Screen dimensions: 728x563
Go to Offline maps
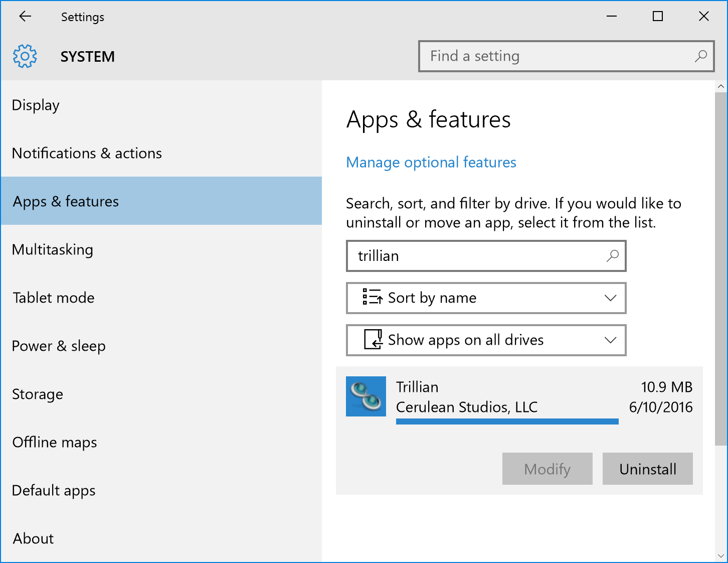(x=161, y=442)
